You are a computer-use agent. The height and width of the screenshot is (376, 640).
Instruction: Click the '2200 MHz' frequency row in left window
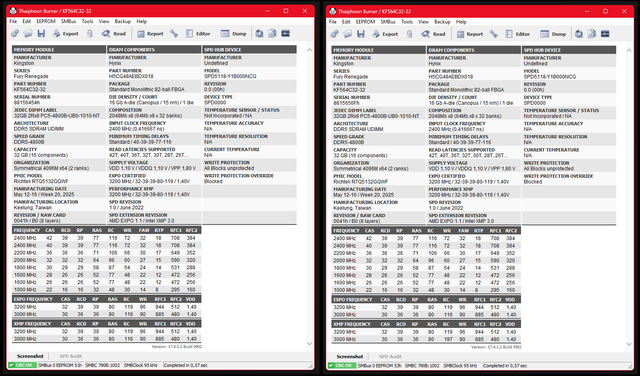[x=107, y=253]
